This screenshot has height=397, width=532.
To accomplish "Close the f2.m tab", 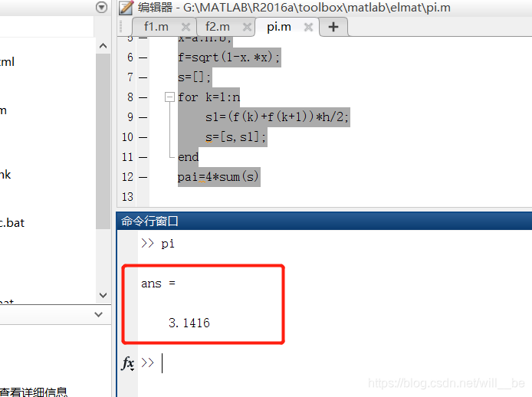I will pyautogui.click(x=247, y=27).
